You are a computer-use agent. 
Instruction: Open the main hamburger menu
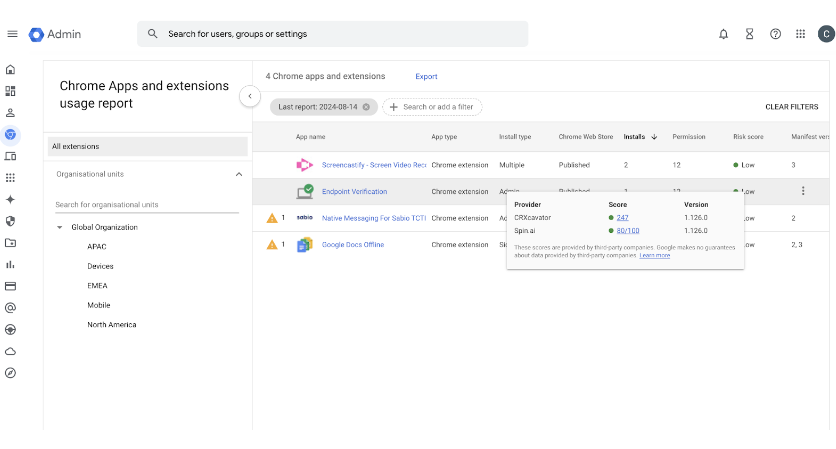pos(12,34)
